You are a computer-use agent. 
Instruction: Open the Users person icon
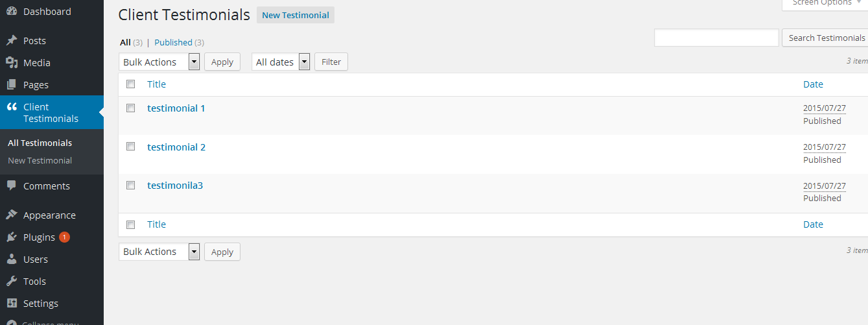coord(12,259)
